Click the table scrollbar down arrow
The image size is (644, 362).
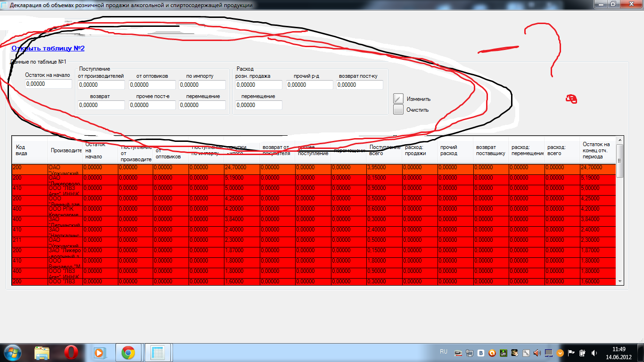[x=620, y=281]
